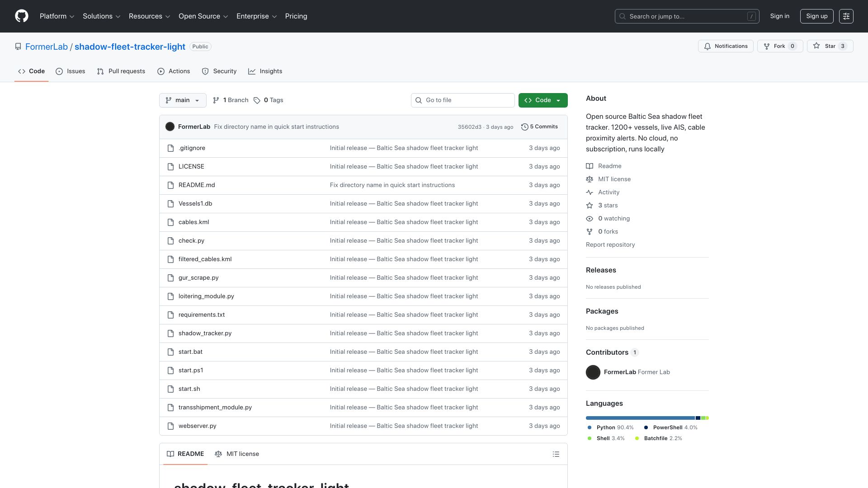
Task: Open the README outline list icon
Action: click(x=556, y=454)
